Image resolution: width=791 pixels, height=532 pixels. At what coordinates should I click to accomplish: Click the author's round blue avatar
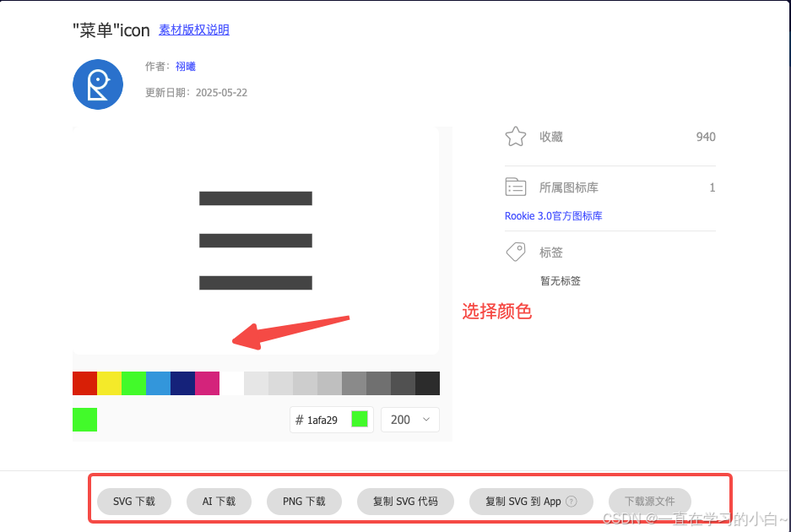pyautogui.click(x=98, y=84)
